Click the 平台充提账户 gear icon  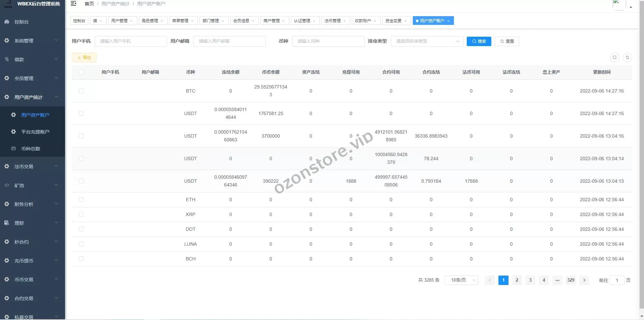(x=13, y=132)
